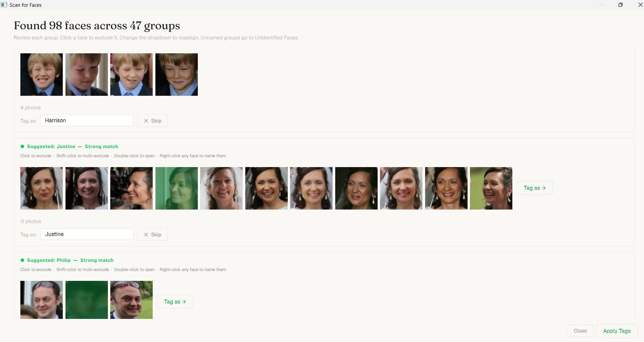The height and width of the screenshot is (342, 644).
Task: Click 'Suggested: Justine — Strong match' label
Action: 73,146
